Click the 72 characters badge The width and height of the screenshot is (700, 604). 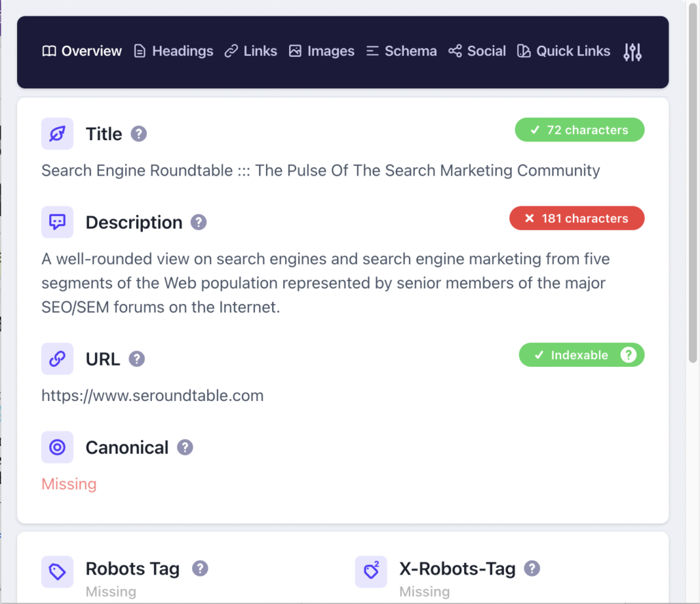point(580,130)
